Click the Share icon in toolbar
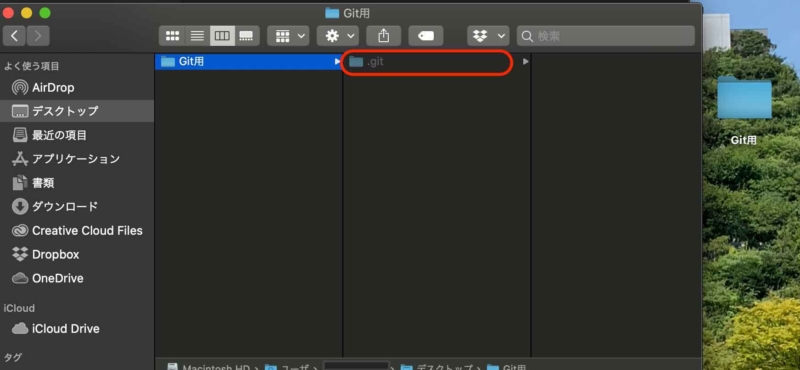 click(x=384, y=36)
